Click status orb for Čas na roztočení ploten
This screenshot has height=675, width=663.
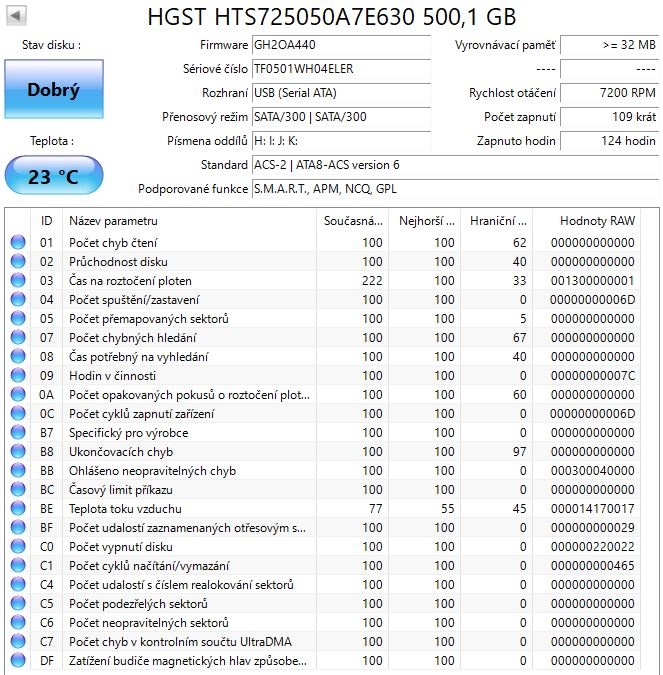[18, 280]
